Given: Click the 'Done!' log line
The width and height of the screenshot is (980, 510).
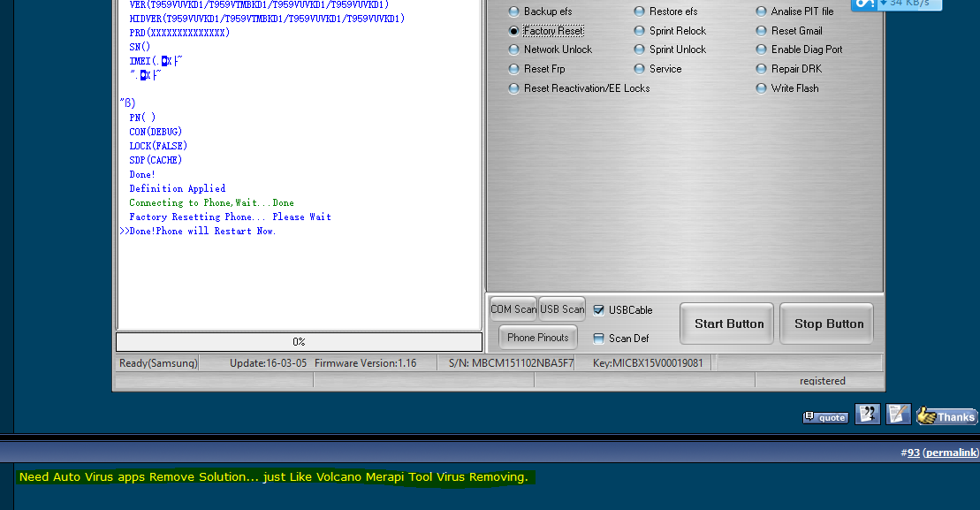Looking at the screenshot, I should (x=142, y=174).
